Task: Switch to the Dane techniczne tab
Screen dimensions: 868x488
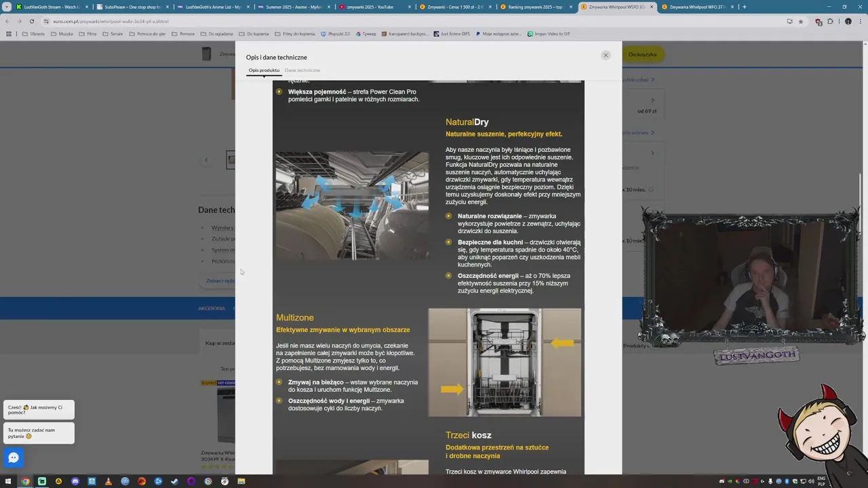Action: click(302, 70)
